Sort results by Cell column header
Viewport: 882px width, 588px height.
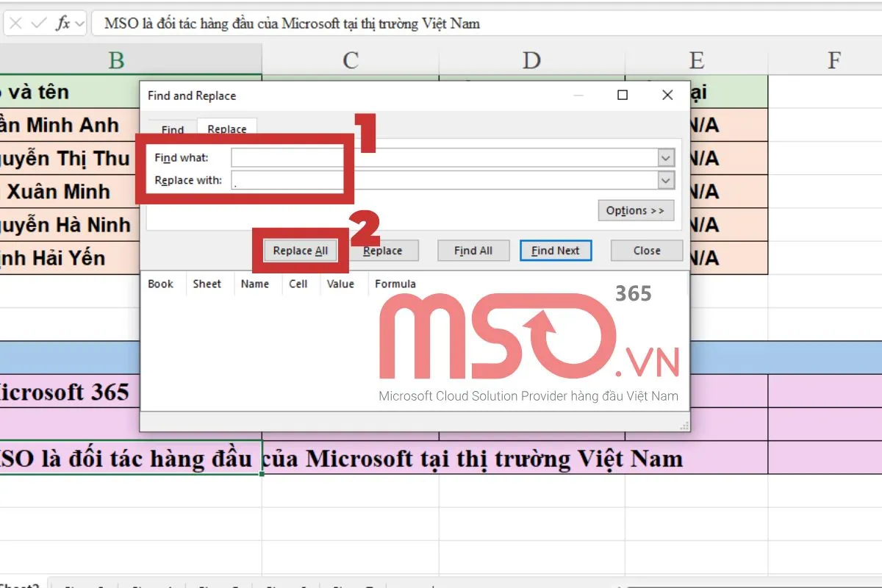[x=298, y=284]
